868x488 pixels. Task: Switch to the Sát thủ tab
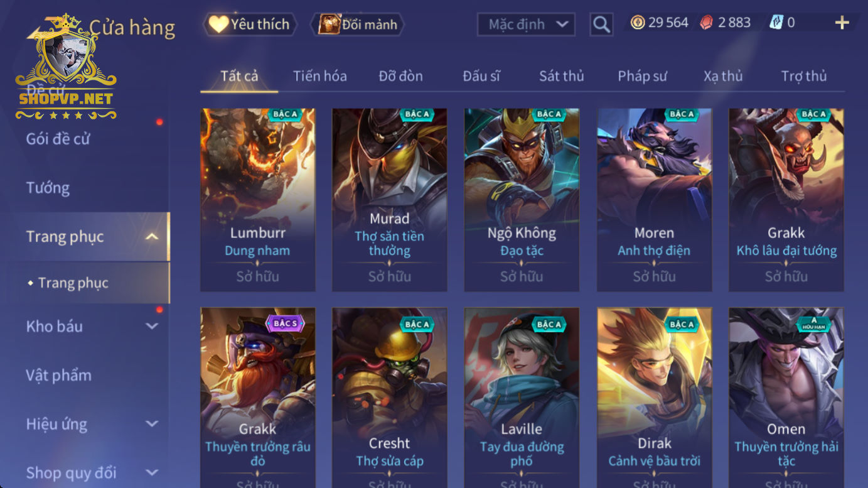(562, 76)
